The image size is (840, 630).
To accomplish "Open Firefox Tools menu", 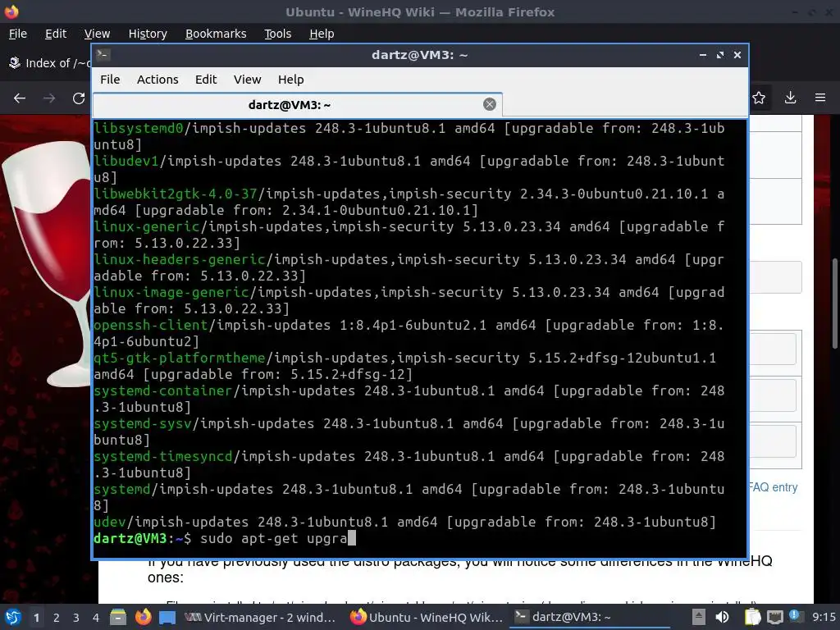I will point(277,34).
